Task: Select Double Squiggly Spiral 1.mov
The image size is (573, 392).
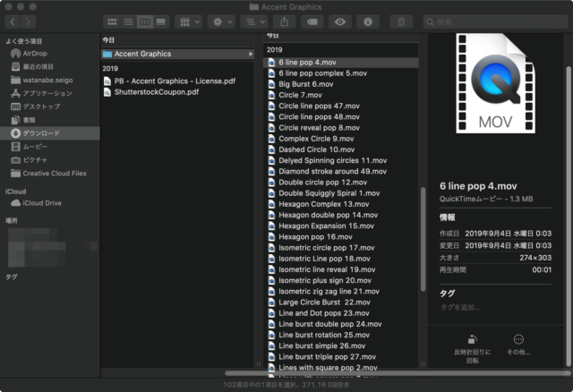Action: [340, 193]
